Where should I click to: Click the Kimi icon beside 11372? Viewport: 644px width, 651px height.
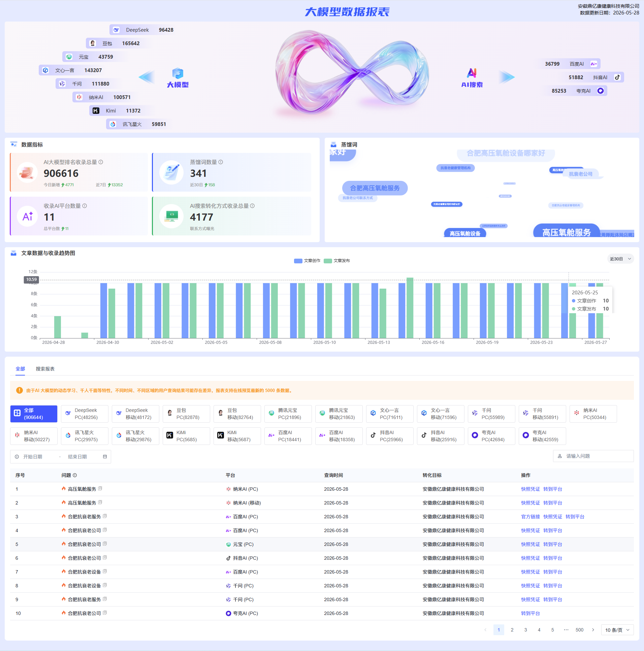[x=96, y=111]
